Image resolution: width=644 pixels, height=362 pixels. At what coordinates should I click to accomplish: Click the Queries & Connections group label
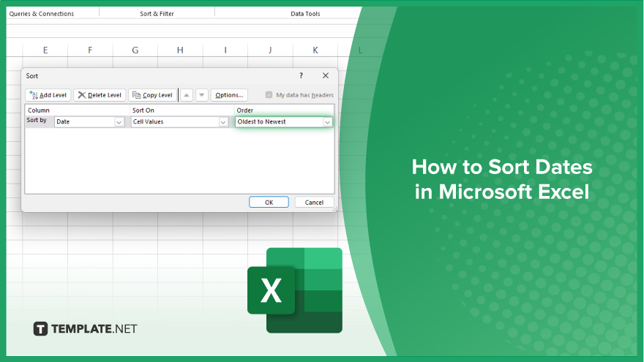tap(42, 14)
